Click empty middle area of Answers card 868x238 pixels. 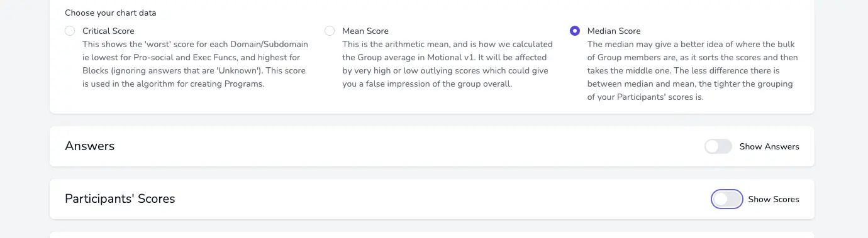[x=409, y=146]
